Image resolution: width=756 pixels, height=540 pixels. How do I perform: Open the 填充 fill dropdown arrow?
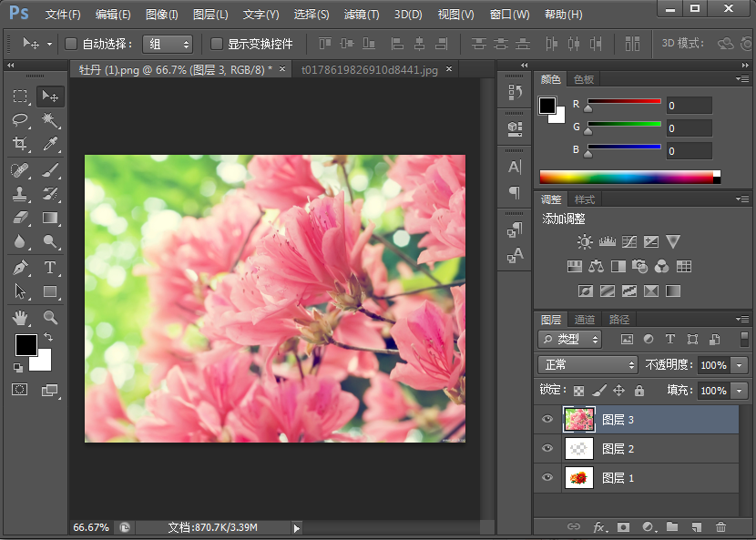pos(740,390)
